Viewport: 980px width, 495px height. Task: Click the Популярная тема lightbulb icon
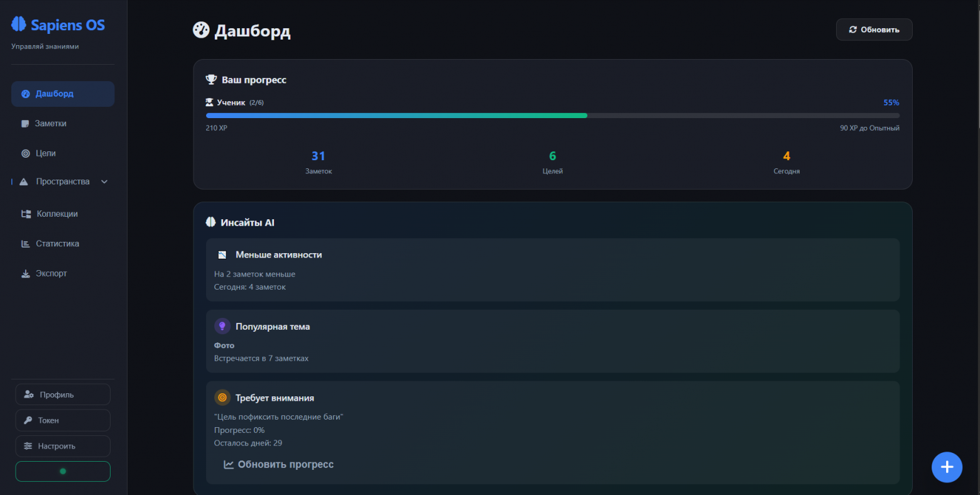point(222,326)
